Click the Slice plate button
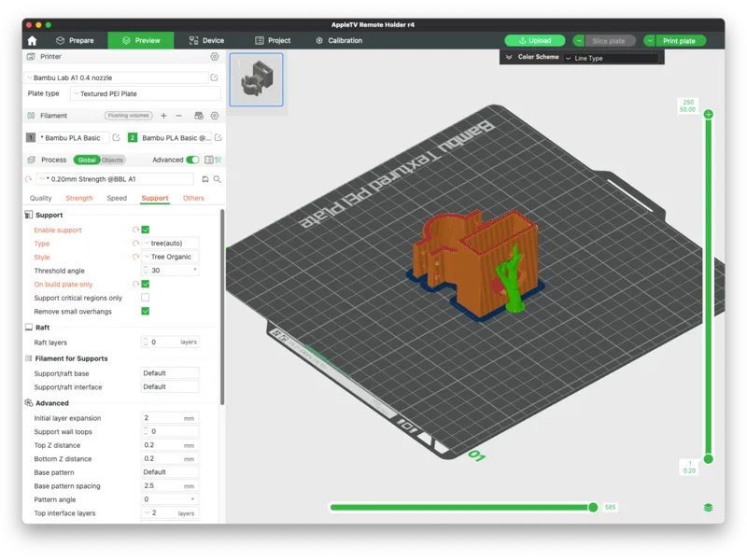747x560 pixels. [x=611, y=41]
